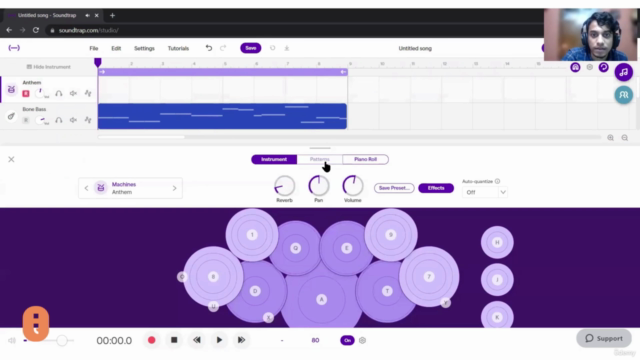Hit drum pad E

point(347,248)
